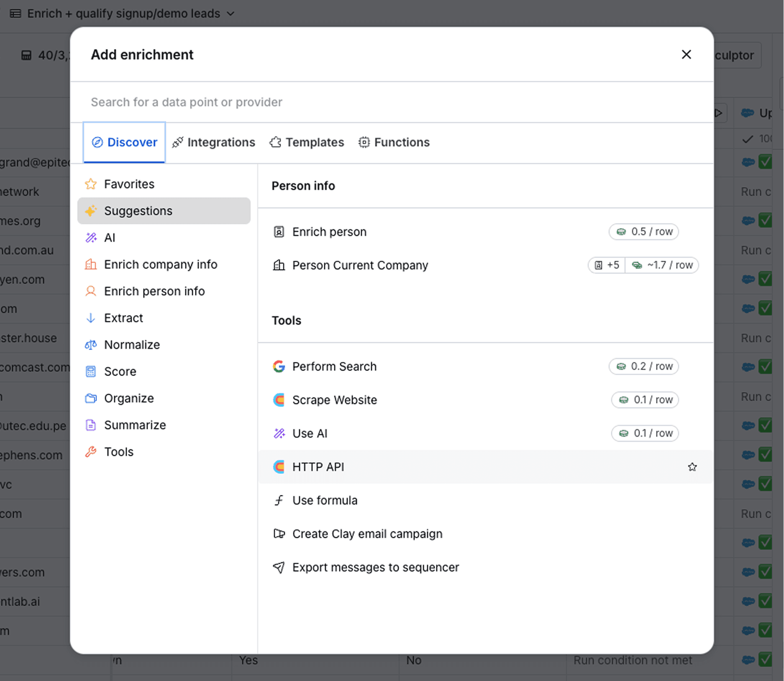The image size is (784, 681).
Task: Click the table icon before the title
Action: click(x=15, y=13)
